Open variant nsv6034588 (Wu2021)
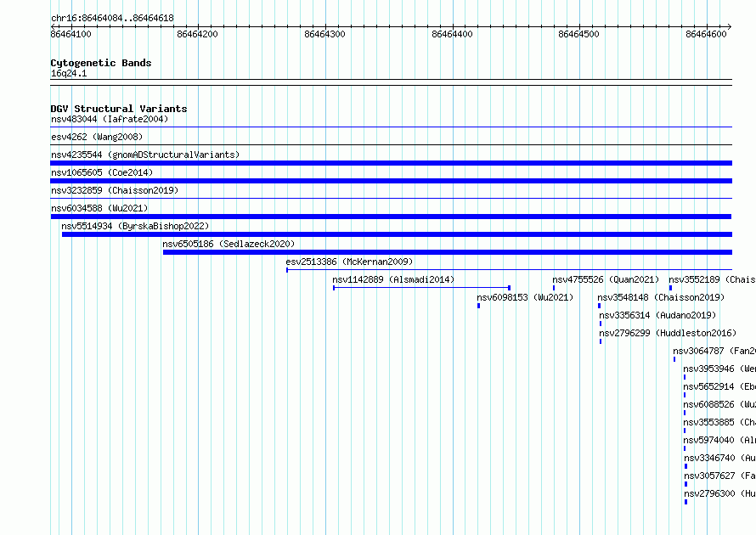Image resolution: width=756 pixels, height=535 pixels. coord(99,208)
